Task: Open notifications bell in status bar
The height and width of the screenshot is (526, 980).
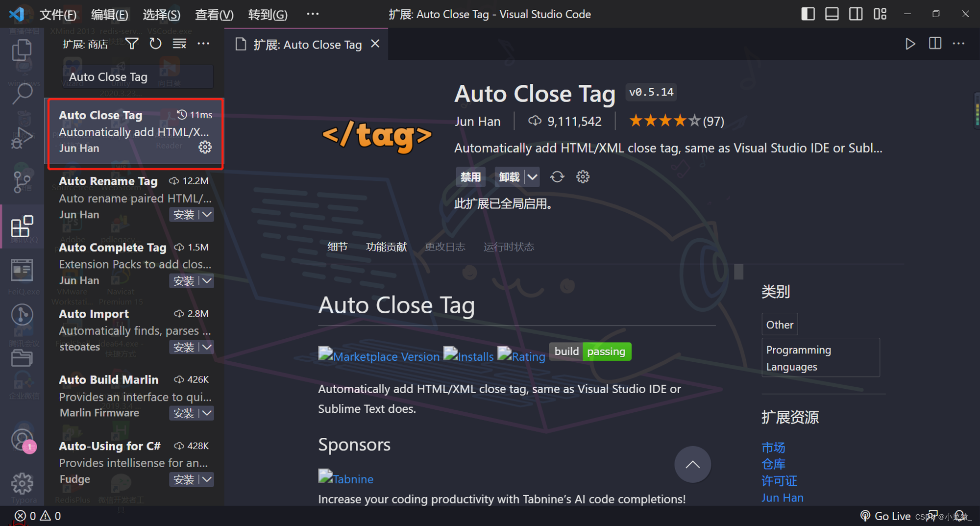Action: pos(959,516)
